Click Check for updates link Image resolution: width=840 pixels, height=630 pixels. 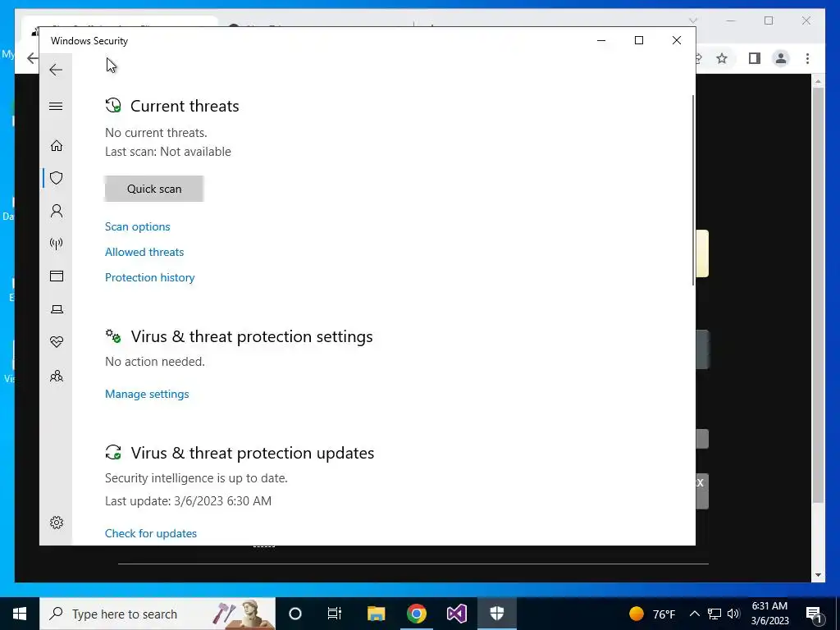pyautogui.click(x=151, y=533)
